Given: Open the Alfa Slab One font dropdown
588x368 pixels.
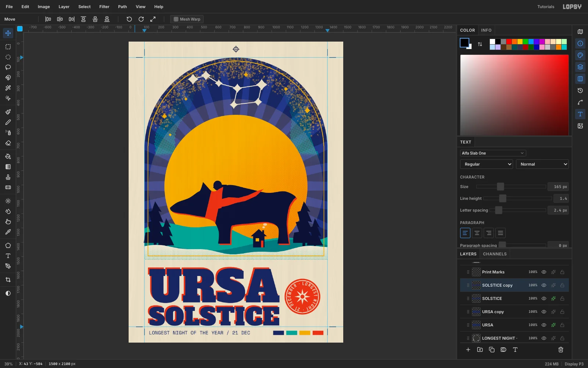Looking at the screenshot, I should coord(493,153).
